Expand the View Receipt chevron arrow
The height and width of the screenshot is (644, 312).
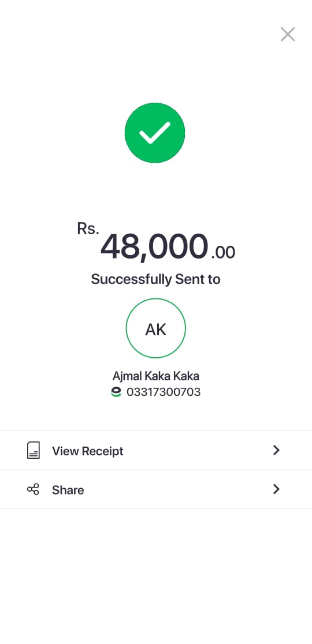(276, 450)
